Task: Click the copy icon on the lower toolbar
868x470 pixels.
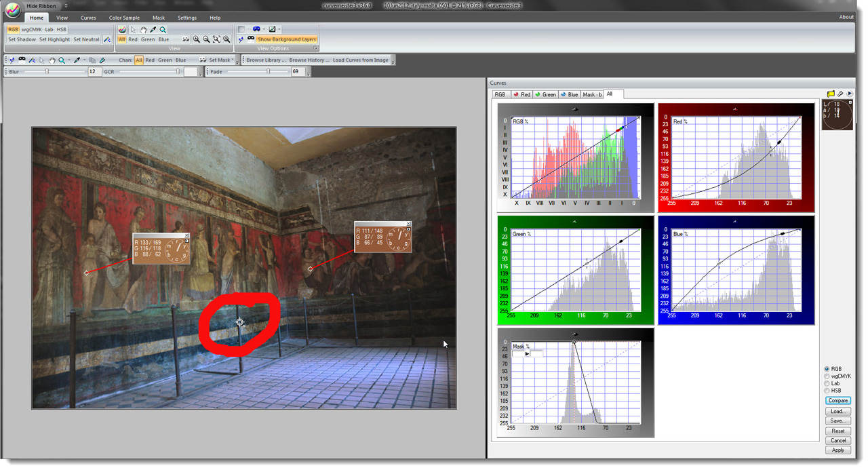Action: click(93, 60)
